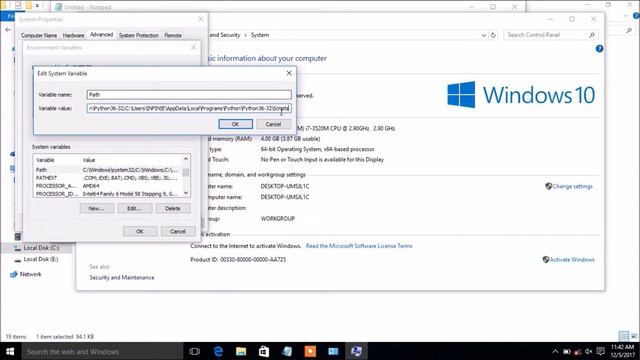Select the details view icon in File Explorer

(x=624, y=336)
